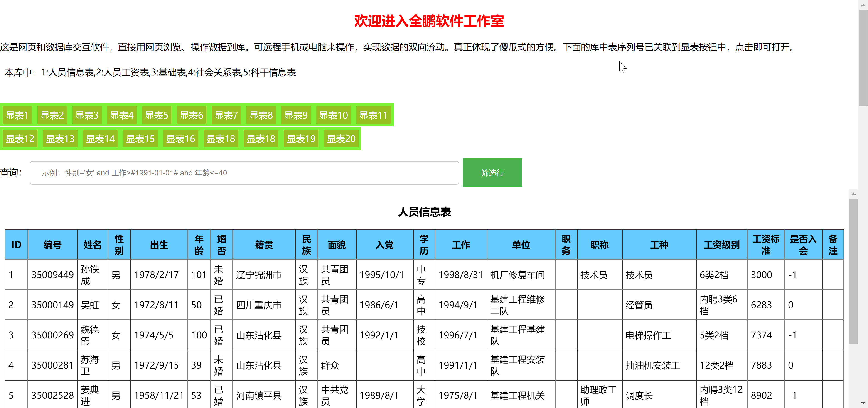Open the 显表19 button
This screenshot has width=868, height=408.
[x=301, y=139]
